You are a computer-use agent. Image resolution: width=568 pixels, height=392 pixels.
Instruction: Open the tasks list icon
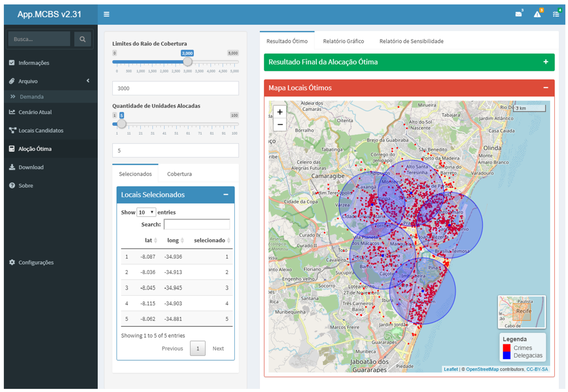pyautogui.click(x=556, y=14)
